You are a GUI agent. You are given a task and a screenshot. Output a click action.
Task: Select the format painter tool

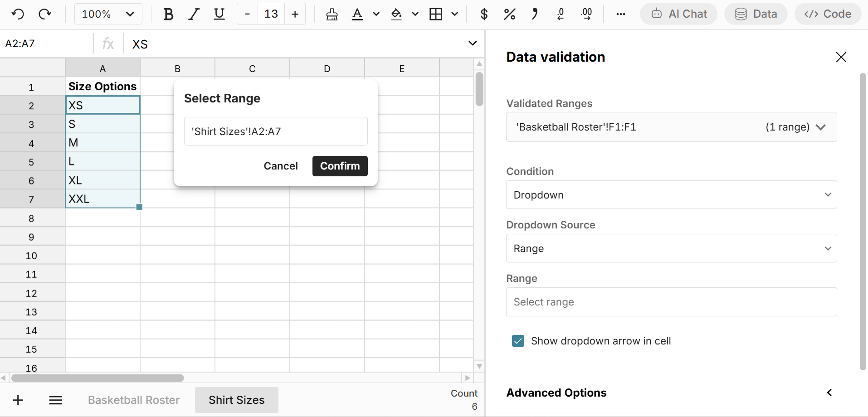click(x=332, y=14)
